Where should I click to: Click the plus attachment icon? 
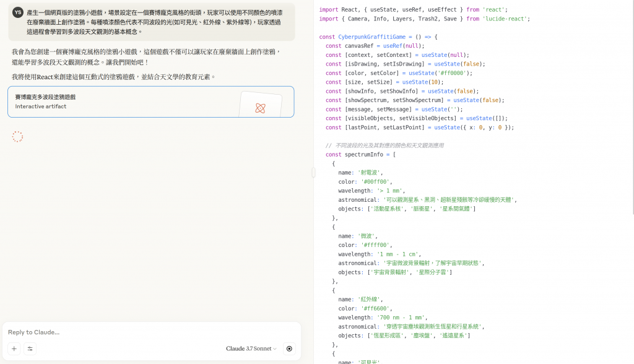point(14,349)
